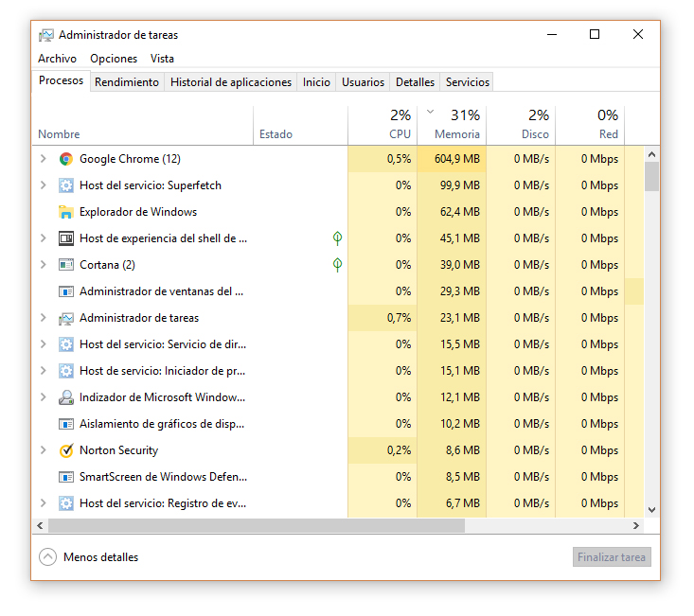Collapse view with Menos detalles arrow icon
The image size is (694, 616).
(x=47, y=557)
